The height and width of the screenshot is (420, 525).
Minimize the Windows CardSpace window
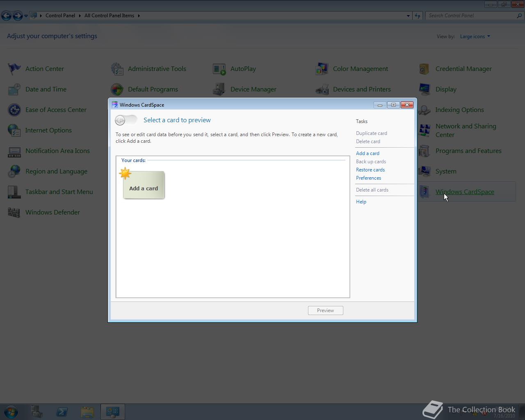pos(380,105)
